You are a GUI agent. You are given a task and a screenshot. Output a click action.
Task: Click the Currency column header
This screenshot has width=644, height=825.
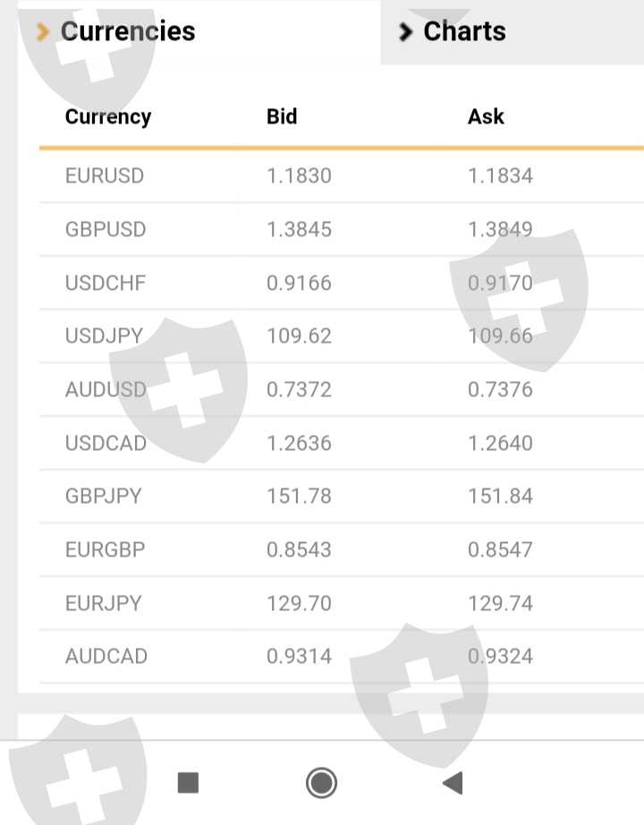tap(108, 116)
